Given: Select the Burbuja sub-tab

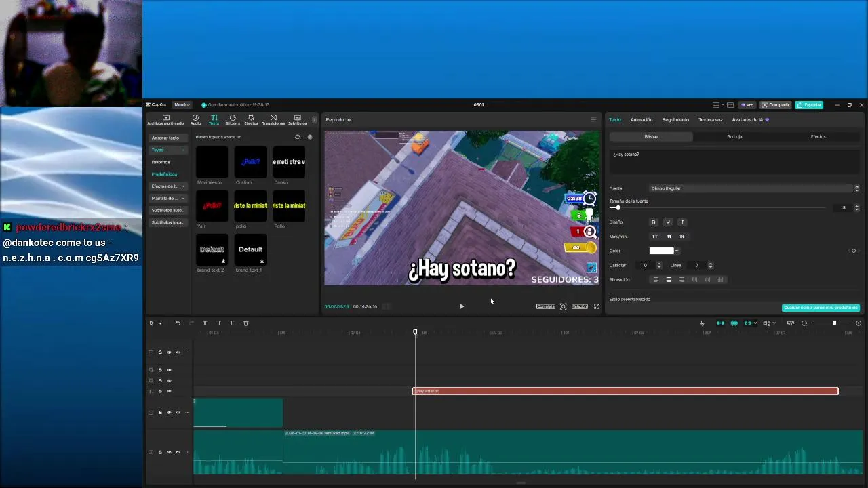Looking at the screenshot, I should click(734, 137).
